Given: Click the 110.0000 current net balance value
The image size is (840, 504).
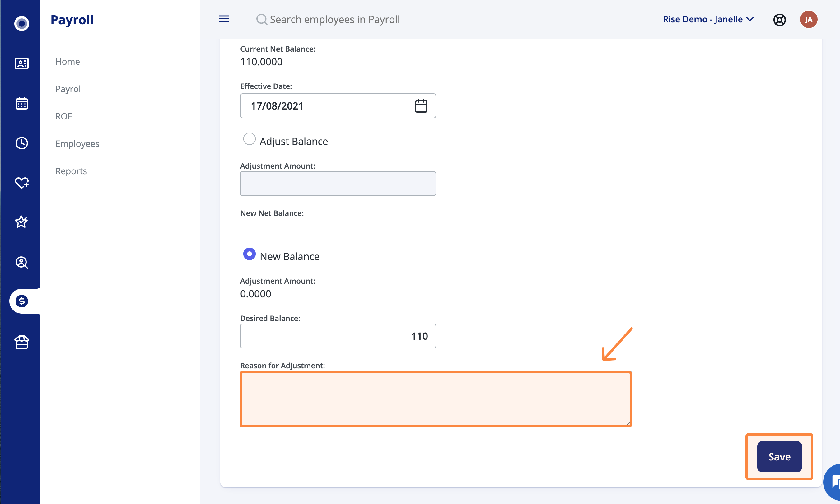Looking at the screenshot, I should (x=261, y=62).
